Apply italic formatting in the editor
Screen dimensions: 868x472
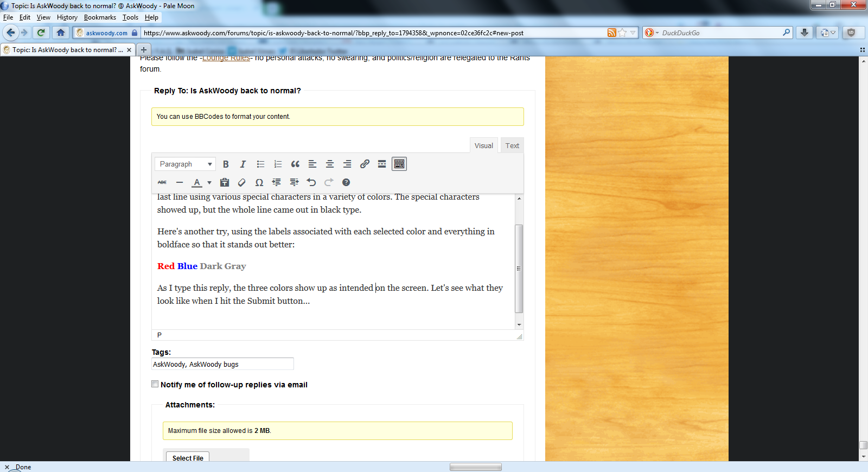[243, 164]
